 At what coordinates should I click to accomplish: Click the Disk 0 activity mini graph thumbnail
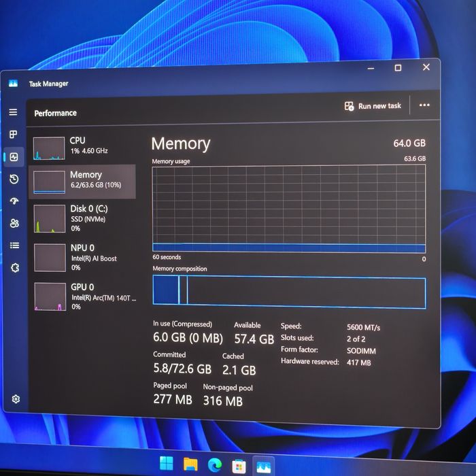click(50, 218)
